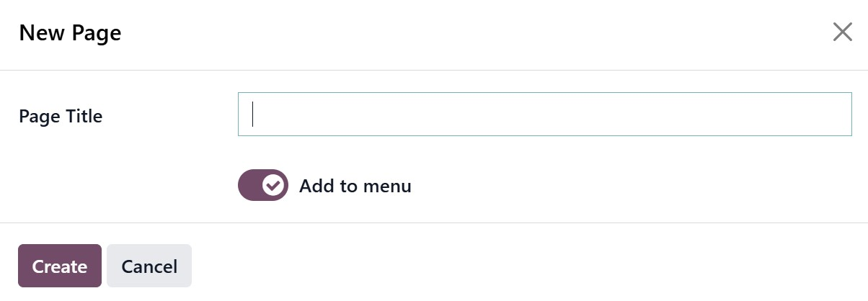Focus the Page Title text field
868x301 pixels.
(x=544, y=114)
